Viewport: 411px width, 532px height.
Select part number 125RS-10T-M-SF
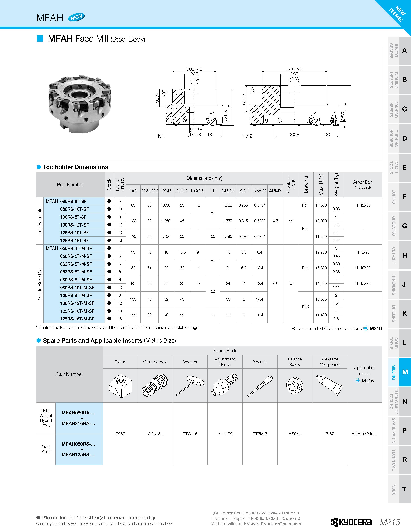[77, 311]
